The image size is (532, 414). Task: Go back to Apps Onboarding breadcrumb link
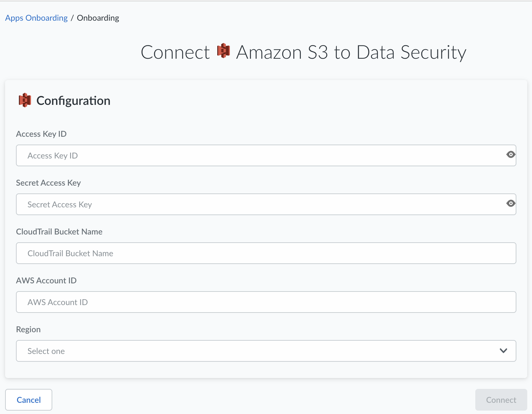pos(36,18)
